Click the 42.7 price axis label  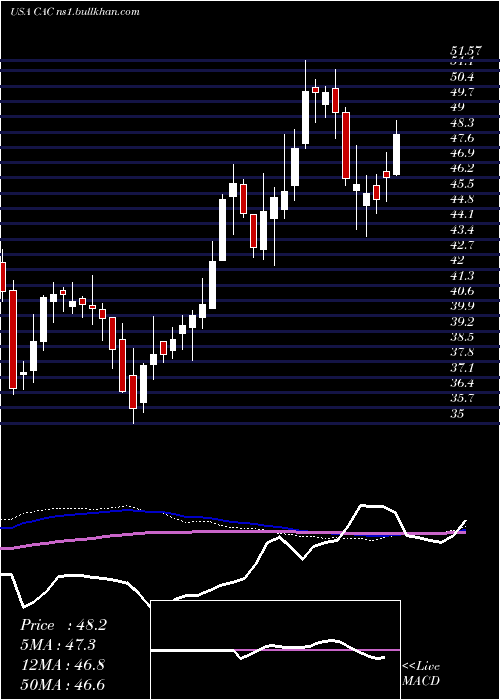click(x=462, y=245)
